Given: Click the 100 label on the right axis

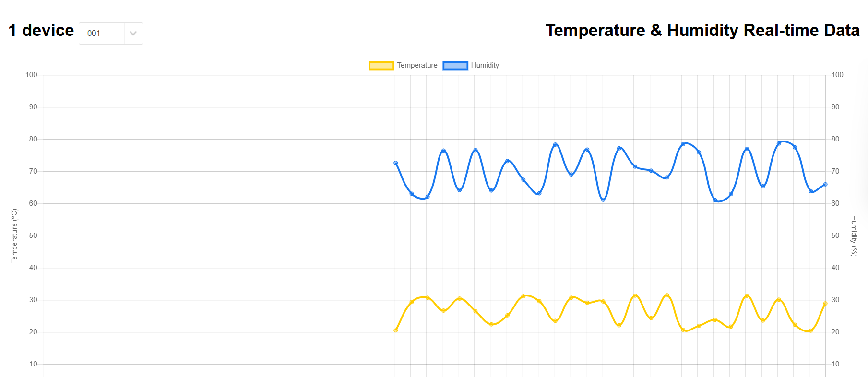Looking at the screenshot, I should tap(837, 75).
